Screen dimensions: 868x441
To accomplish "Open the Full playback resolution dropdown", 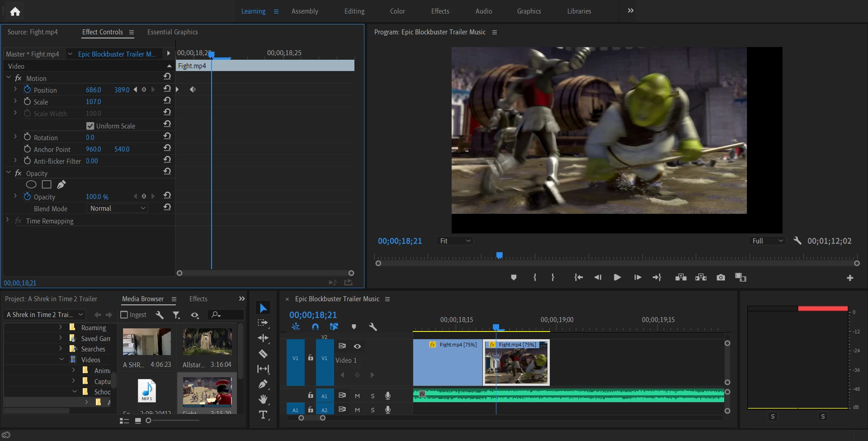I will [767, 241].
